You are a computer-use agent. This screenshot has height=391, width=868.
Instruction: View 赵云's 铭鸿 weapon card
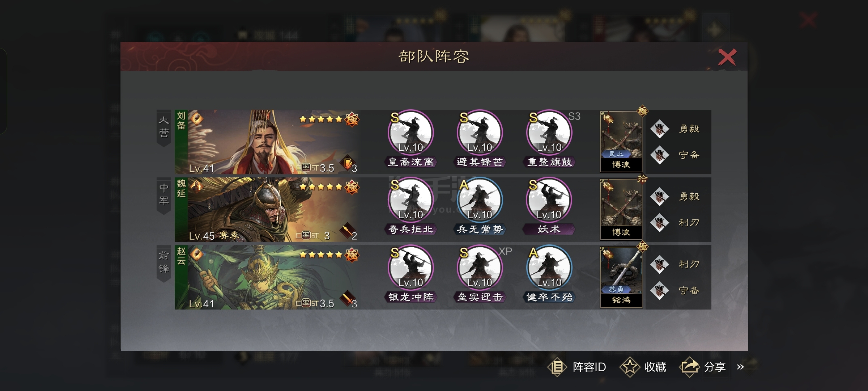621,277
